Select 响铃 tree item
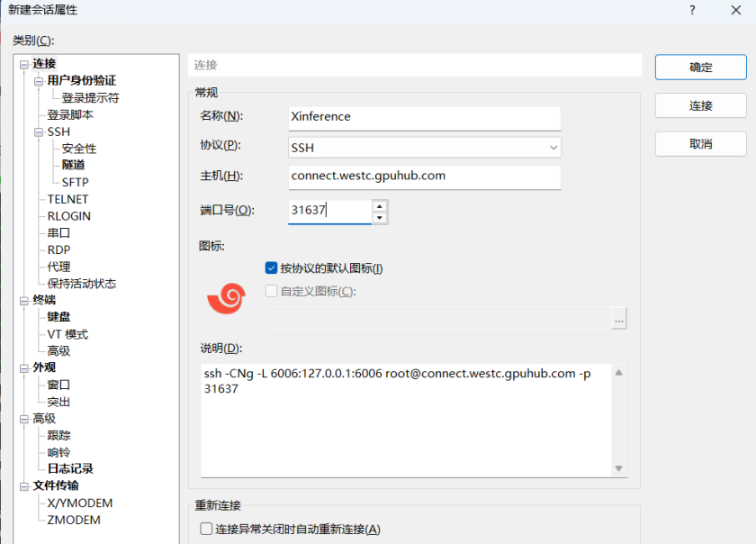 [58, 453]
